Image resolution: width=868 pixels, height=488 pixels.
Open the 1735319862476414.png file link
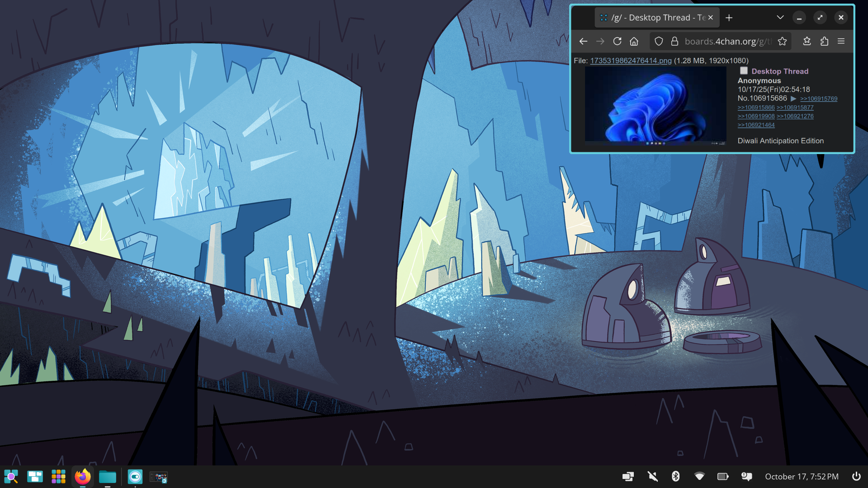[x=631, y=61]
